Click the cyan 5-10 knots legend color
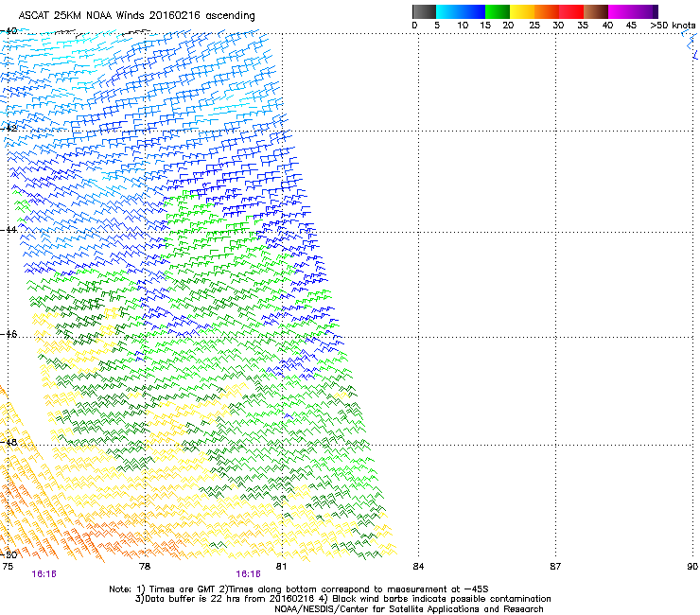This screenshot has height=615, width=700. [448, 11]
